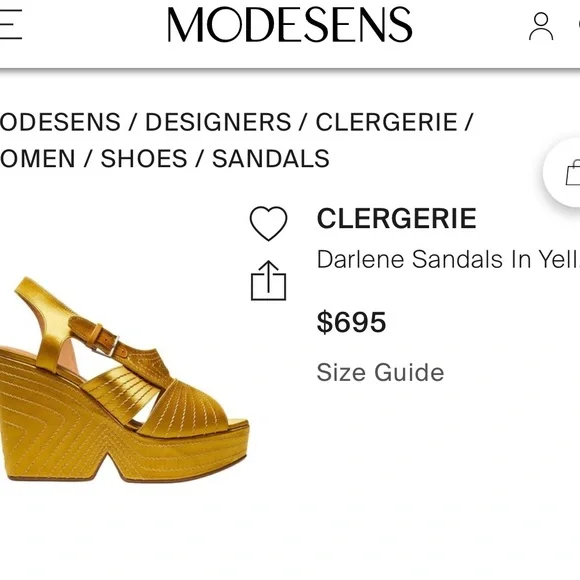Click the bold CLERGERIE brand heading
This screenshot has width=580, height=580.
[x=397, y=218]
